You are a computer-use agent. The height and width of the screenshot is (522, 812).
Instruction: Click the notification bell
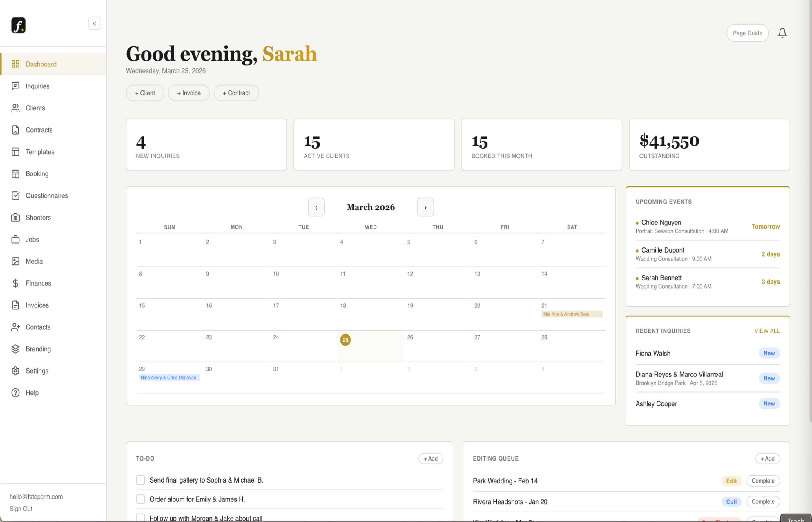click(x=782, y=32)
